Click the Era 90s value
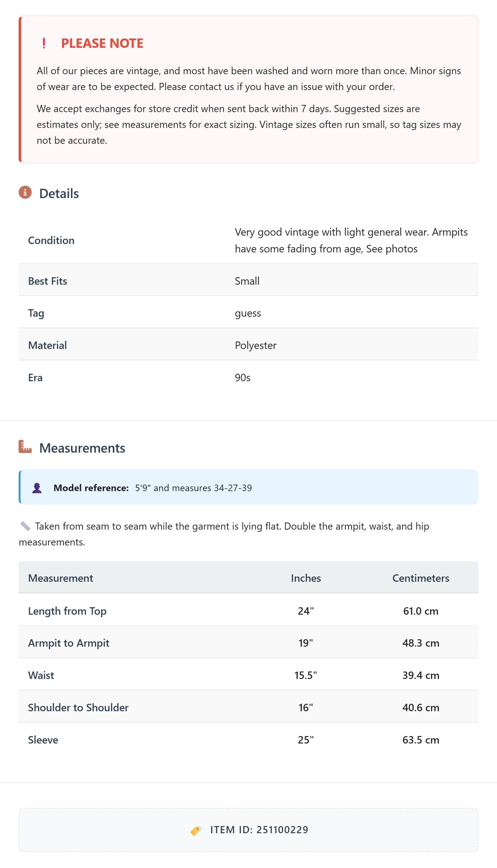 [243, 378]
